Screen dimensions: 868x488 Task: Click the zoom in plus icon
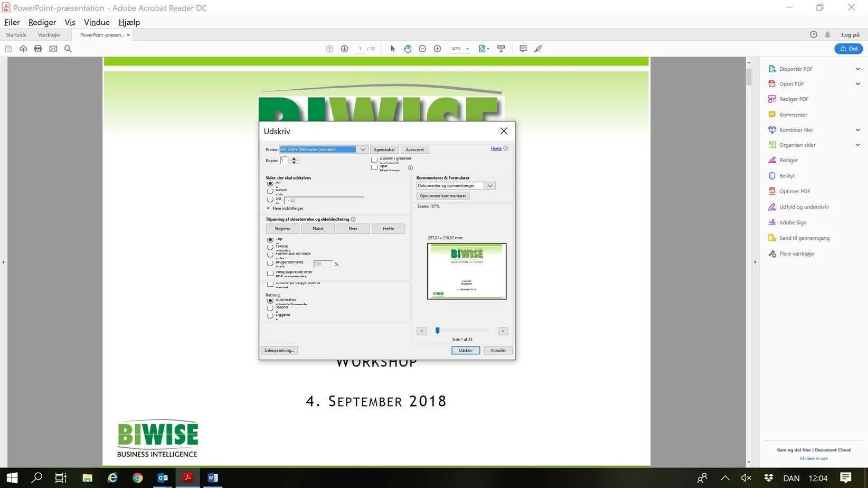click(437, 49)
